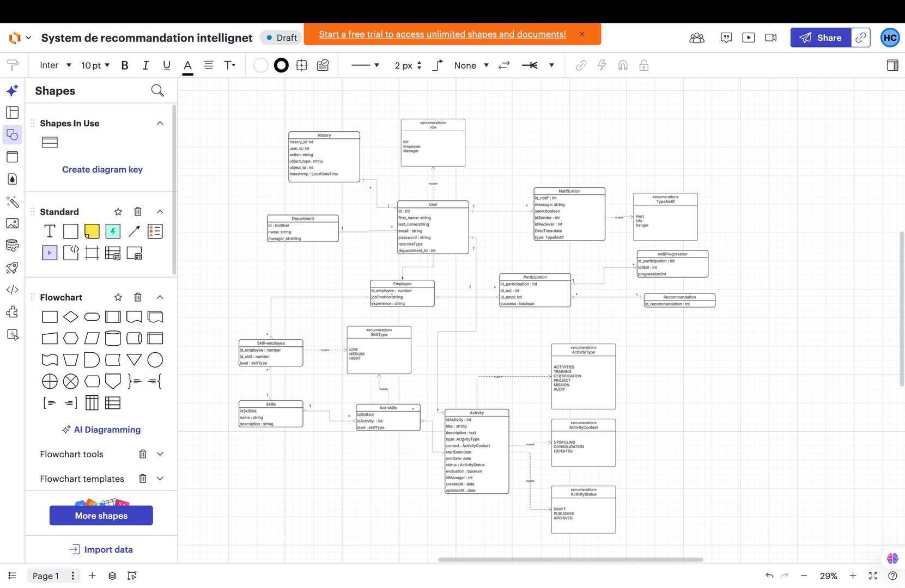Toggle italic text formatting
Image resolution: width=905 pixels, height=588 pixels.
pos(145,65)
